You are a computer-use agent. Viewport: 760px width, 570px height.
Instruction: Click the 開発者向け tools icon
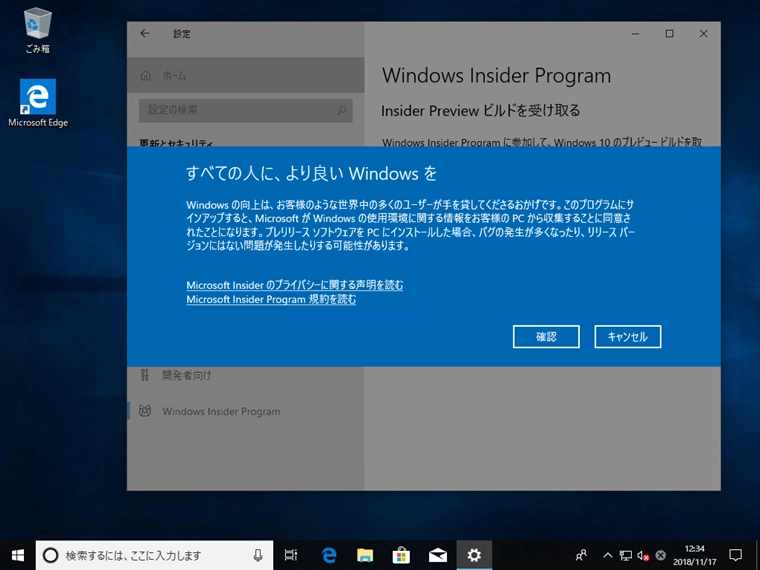click(x=144, y=375)
